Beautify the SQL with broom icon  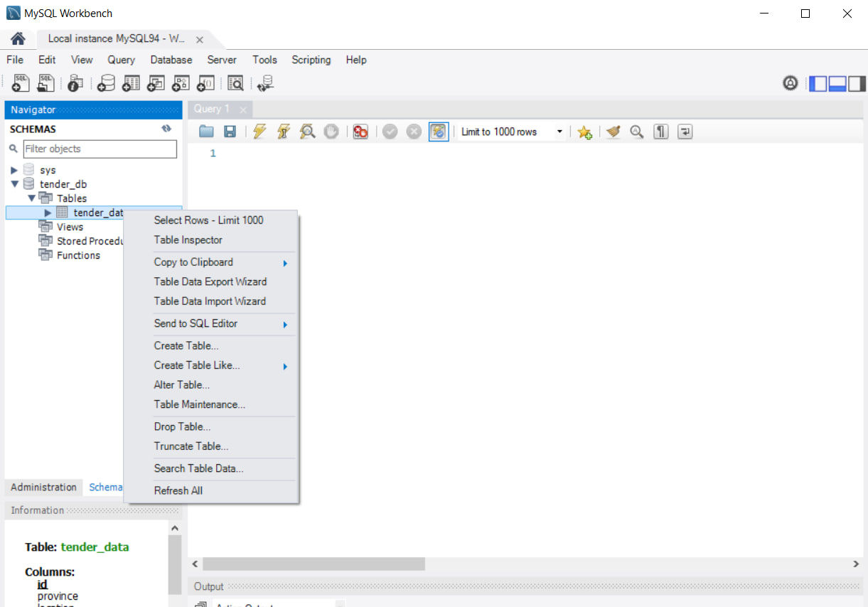click(613, 131)
